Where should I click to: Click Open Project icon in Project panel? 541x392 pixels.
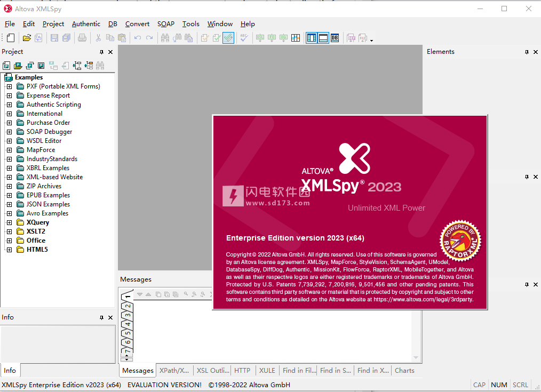tap(18, 66)
